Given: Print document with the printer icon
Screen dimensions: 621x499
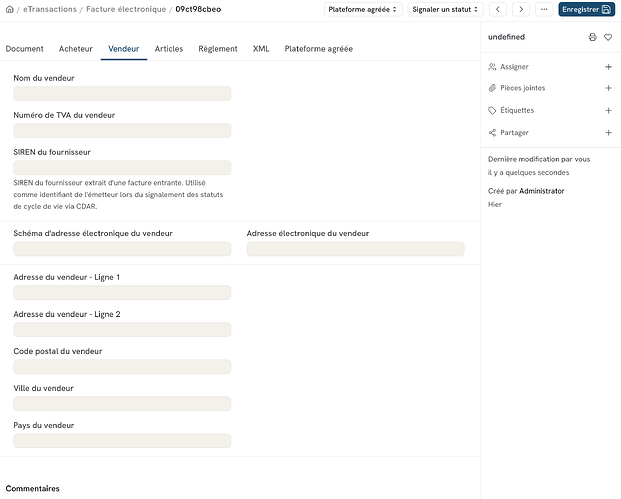Looking at the screenshot, I should [592, 37].
